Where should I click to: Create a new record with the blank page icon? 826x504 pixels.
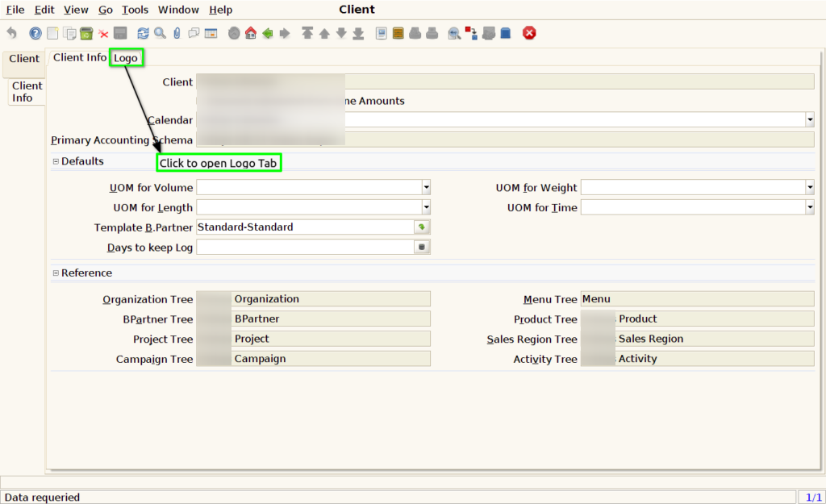tap(52, 33)
